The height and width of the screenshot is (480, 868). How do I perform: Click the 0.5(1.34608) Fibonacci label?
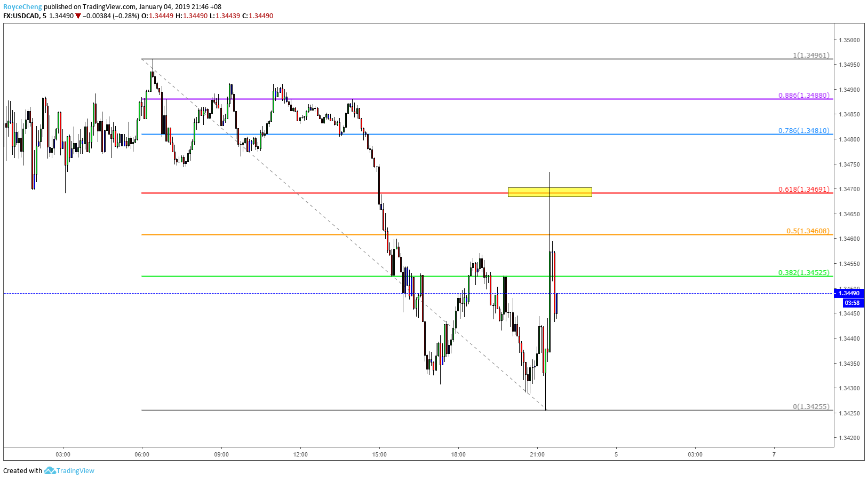pyautogui.click(x=808, y=231)
